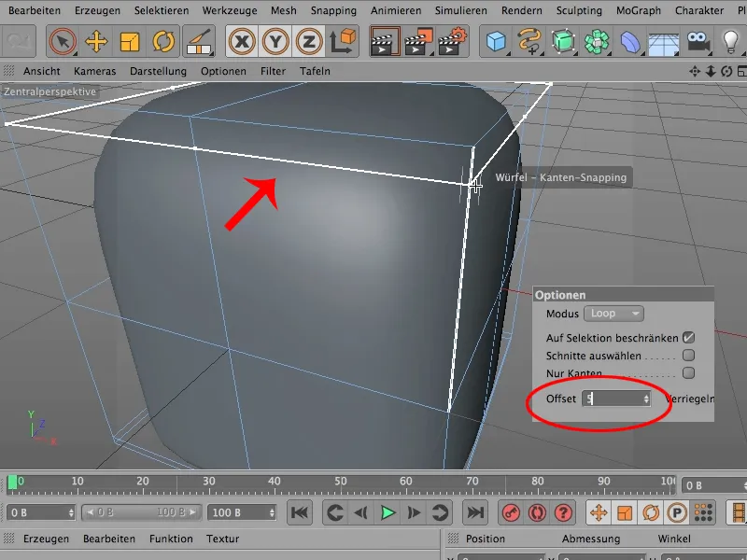Open viewport Filter menu
Screen dimensions: 747x560
click(x=273, y=72)
